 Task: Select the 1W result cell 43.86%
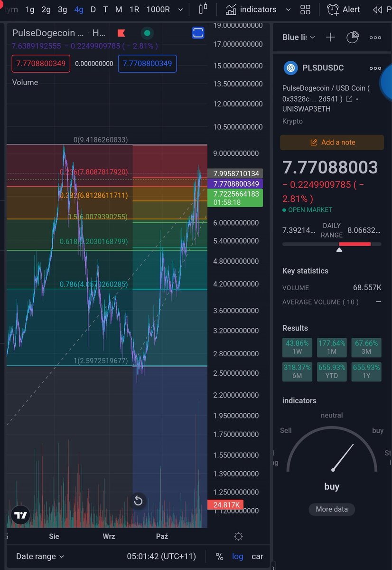[297, 347]
